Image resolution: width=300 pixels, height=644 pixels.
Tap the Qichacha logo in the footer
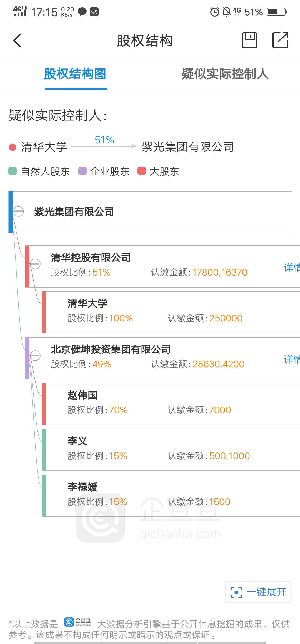(77, 622)
